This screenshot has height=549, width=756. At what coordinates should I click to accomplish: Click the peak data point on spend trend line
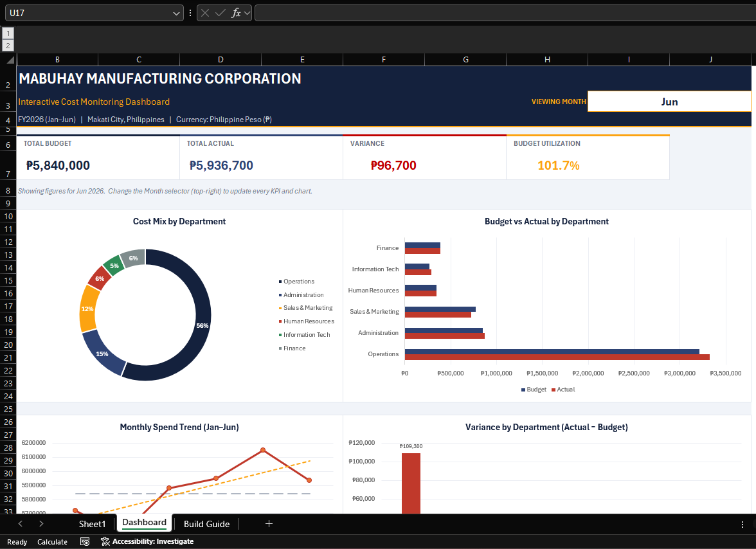pyautogui.click(x=263, y=450)
